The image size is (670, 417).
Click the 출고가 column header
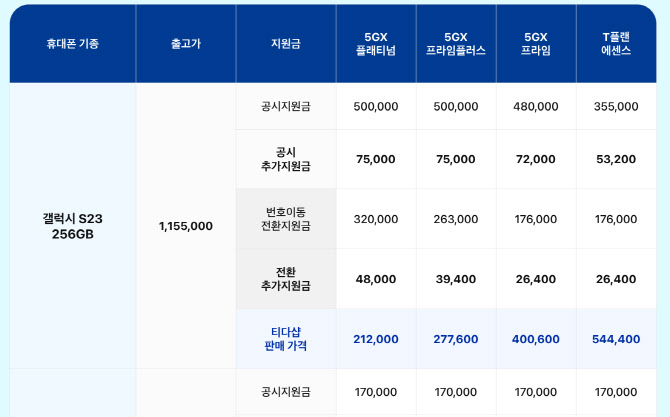[186, 44]
